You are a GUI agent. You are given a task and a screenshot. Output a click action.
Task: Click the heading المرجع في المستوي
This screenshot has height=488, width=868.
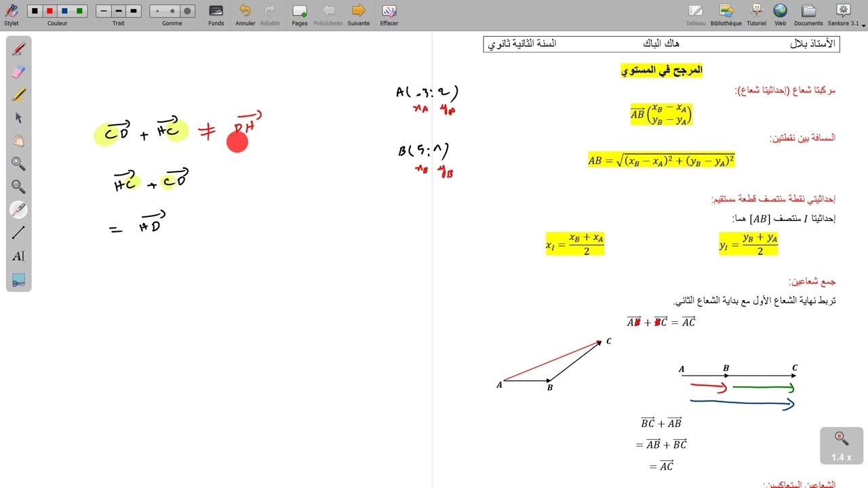coord(661,70)
